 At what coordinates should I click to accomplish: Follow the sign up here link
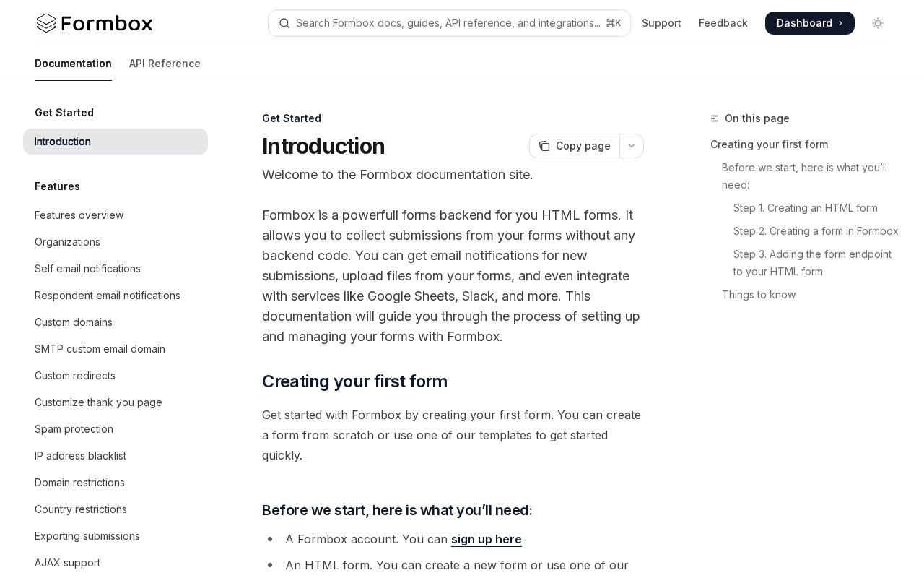pos(487,539)
